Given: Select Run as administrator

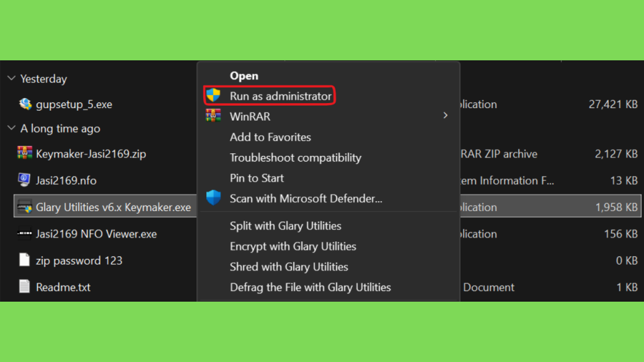Looking at the screenshot, I should tap(280, 96).
